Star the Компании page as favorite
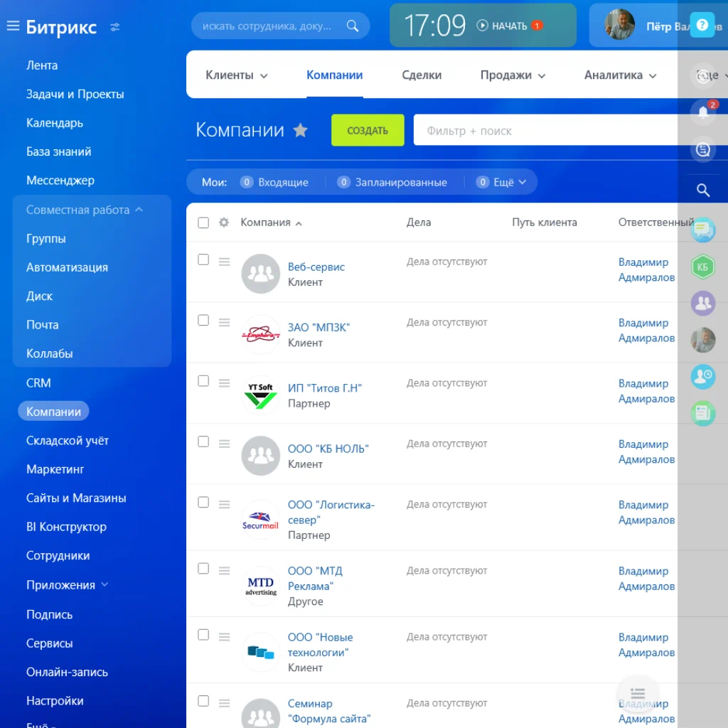Image resolution: width=728 pixels, height=728 pixels. [x=300, y=130]
